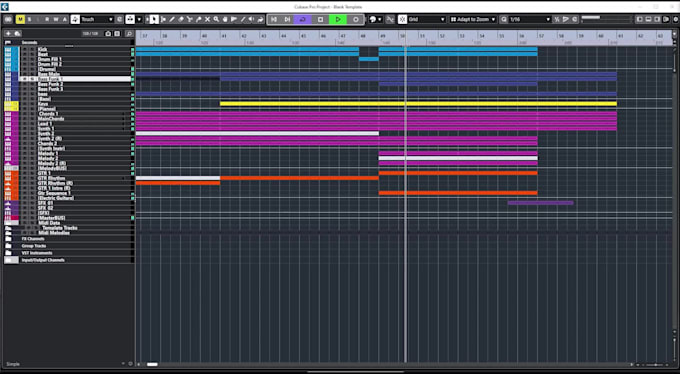This screenshot has width=680, height=374.
Task: Select the Zoom magnifier tool
Action: coord(216,20)
